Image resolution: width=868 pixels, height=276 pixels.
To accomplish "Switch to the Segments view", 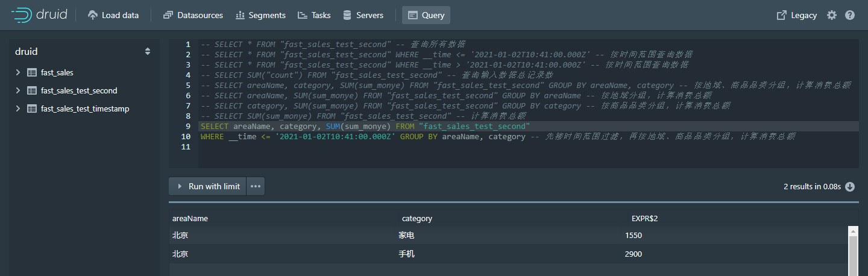I will 260,15.
